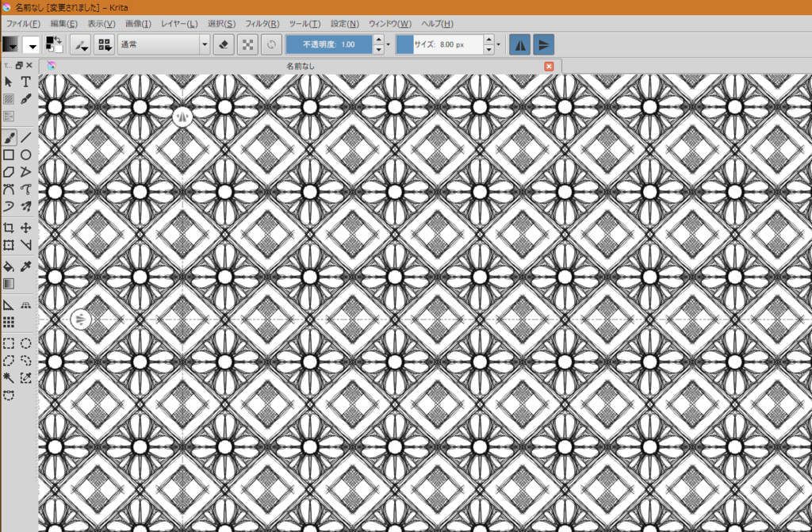The image size is (812, 532).
Task: Select the Move tool
Action: point(25,228)
